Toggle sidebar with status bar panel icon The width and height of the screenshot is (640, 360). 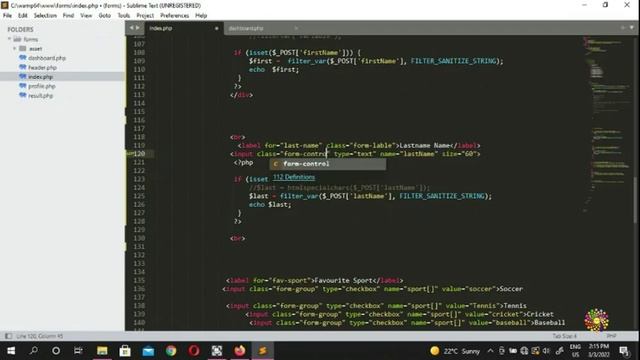click(x=8, y=336)
